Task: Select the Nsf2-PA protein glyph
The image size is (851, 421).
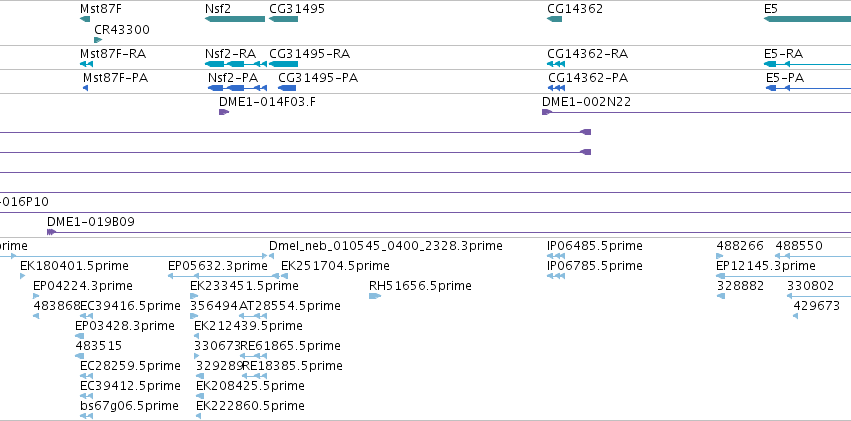Action: [x=237, y=88]
